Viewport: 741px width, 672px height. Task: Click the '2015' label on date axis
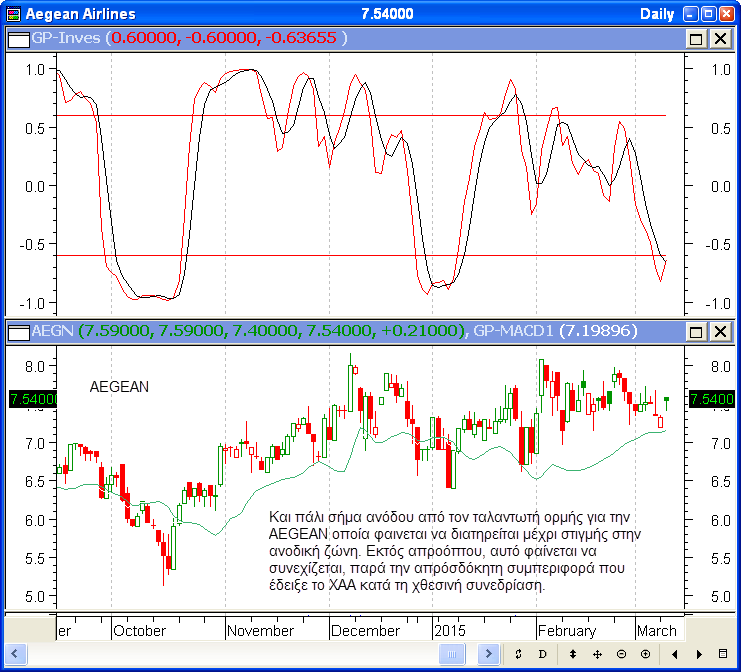[x=450, y=631]
